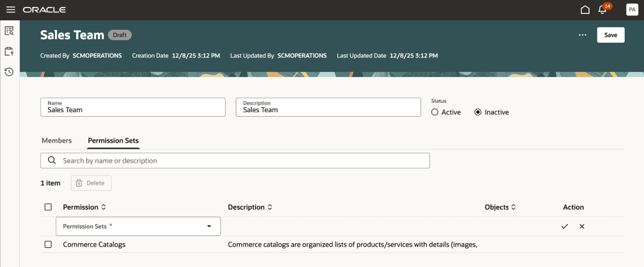Select the Inactive status radio button
The image size is (644, 267).
coord(478,112)
